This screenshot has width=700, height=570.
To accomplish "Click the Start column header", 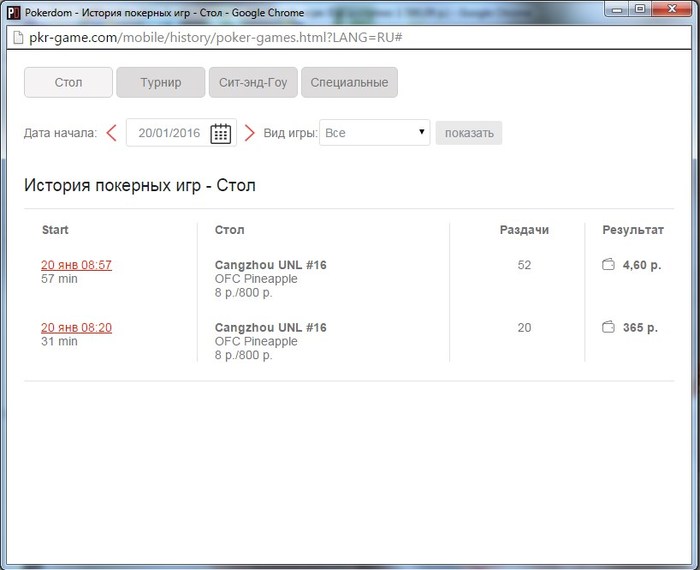I will (x=55, y=230).
